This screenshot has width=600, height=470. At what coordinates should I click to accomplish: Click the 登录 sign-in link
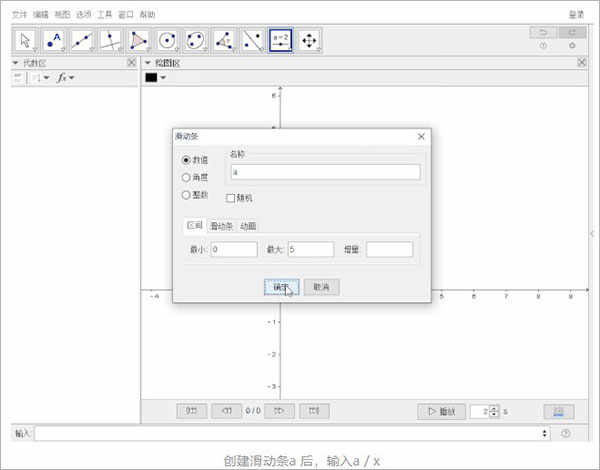click(x=576, y=15)
